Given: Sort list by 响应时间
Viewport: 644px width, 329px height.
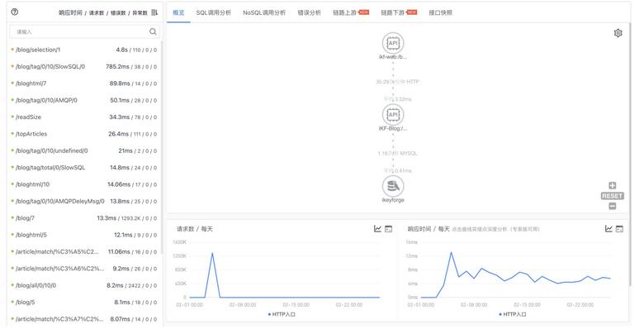Looking at the screenshot, I should (x=72, y=12).
